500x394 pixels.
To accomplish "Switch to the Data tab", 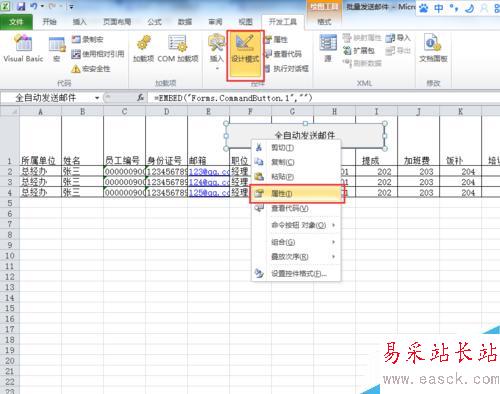I will [185, 22].
